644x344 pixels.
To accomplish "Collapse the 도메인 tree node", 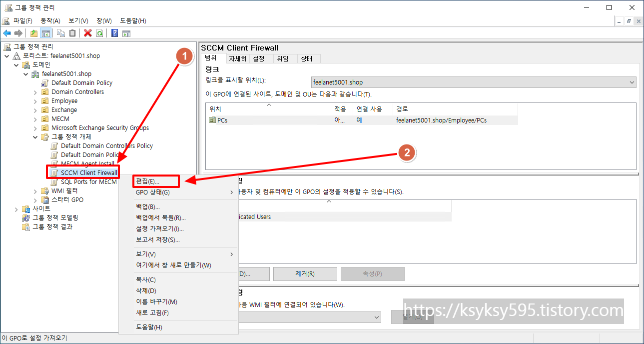I will (x=16, y=65).
